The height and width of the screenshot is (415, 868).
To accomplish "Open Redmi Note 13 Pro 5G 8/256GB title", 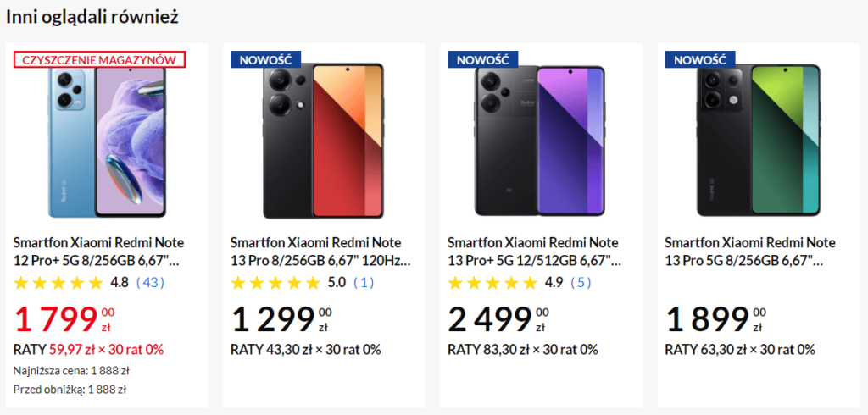I will pyautogui.click(x=750, y=251).
